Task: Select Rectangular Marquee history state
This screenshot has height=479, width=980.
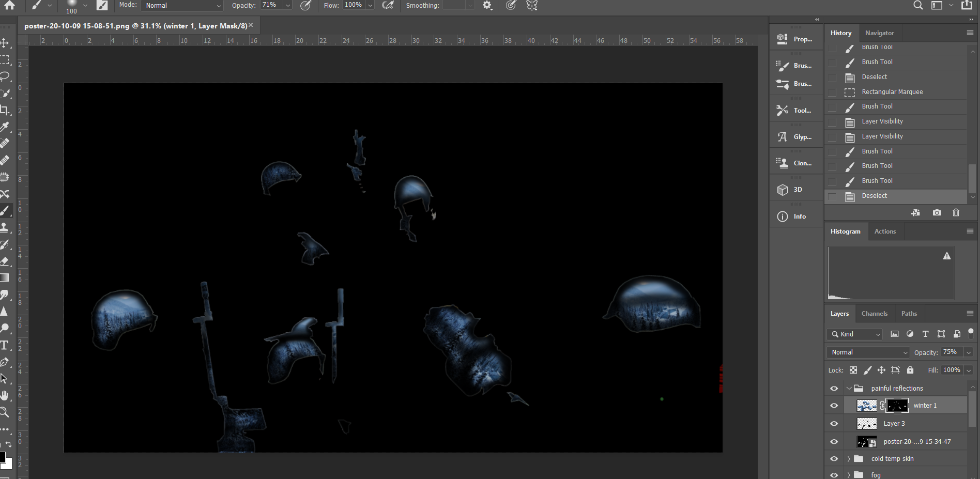Action: (892, 92)
